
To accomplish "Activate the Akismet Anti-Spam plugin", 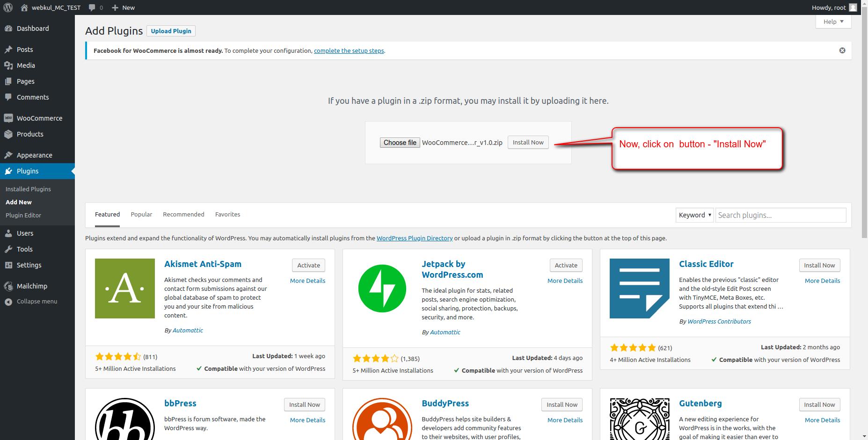I will point(308,265).
